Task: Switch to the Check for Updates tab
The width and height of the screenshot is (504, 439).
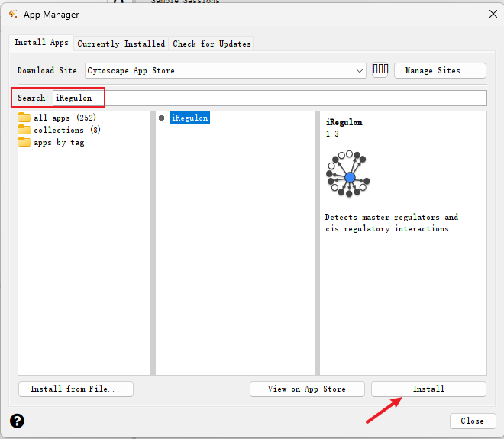Action: [x=212, y=44]
